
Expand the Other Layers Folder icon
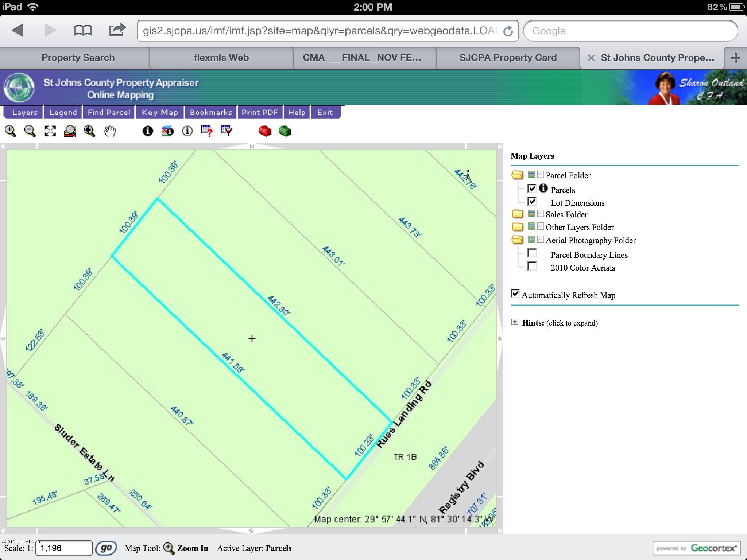[x=517, y=227]
